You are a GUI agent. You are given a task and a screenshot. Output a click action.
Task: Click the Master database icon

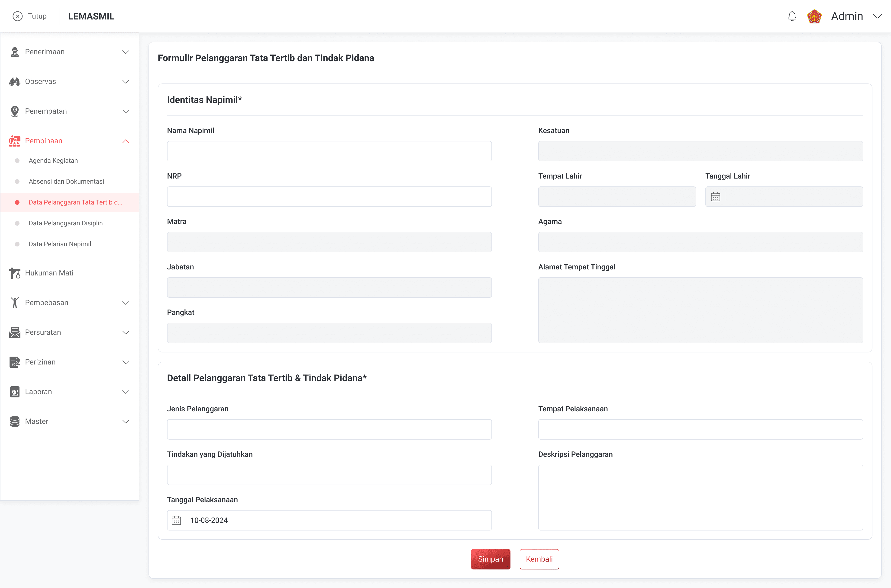[x=15, y=422]
